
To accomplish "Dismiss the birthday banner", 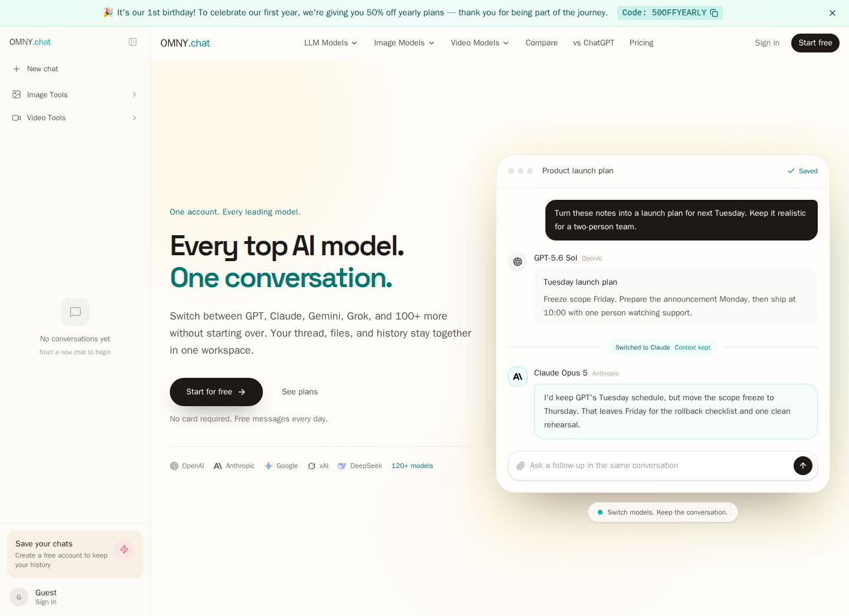I will 832,13.
